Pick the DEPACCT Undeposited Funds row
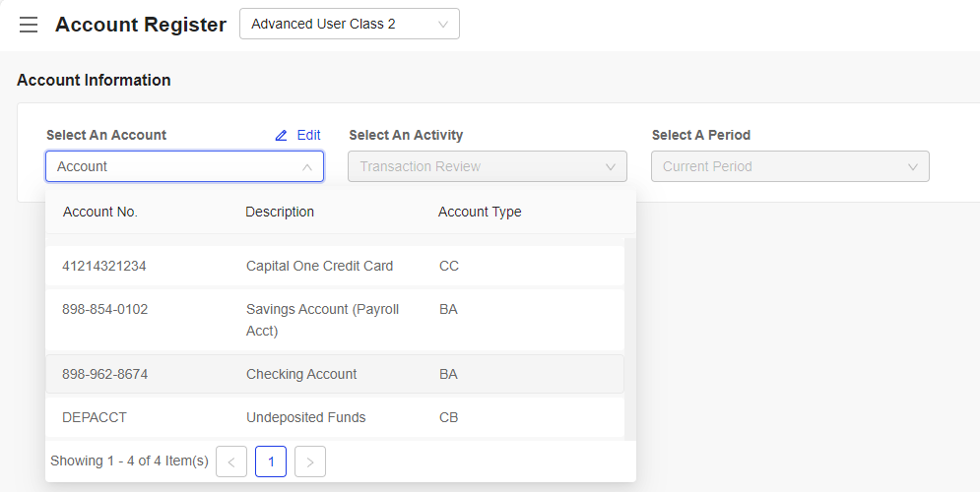This screenshot has width=980, height=492. click(335, 417)
